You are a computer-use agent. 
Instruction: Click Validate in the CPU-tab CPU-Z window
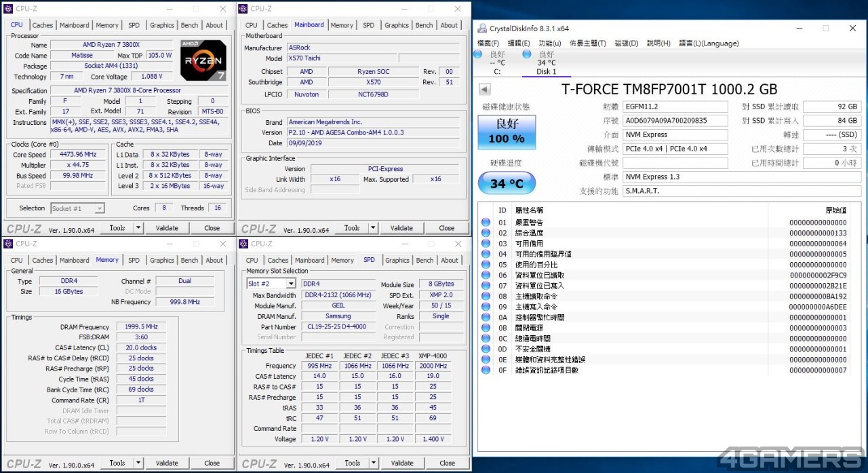pos(167,228)
